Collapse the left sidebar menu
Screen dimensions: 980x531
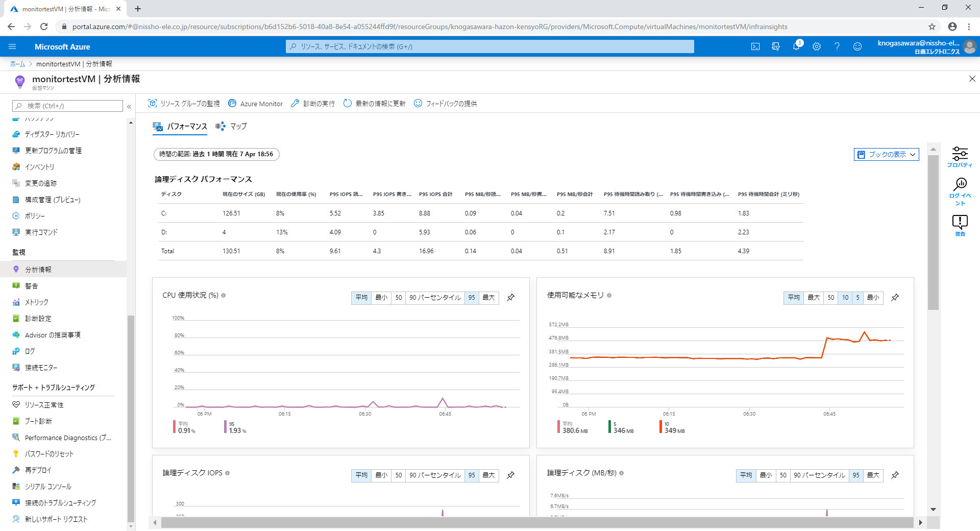pos(129,106)
